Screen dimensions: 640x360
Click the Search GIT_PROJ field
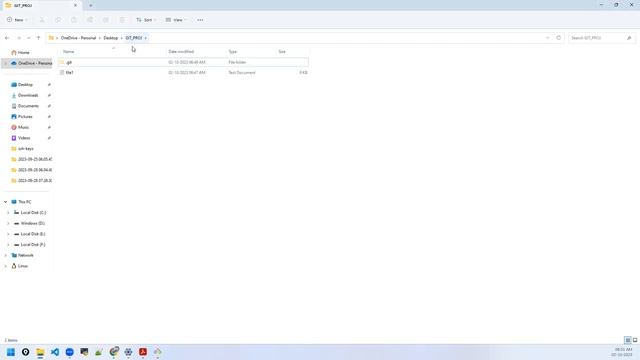click(602, 38)
